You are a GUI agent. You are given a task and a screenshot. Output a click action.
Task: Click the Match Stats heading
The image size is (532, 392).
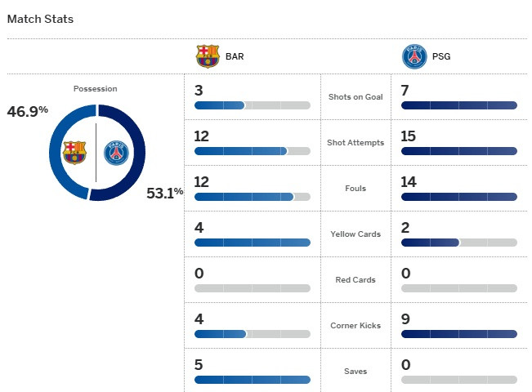tap(40, 18)
